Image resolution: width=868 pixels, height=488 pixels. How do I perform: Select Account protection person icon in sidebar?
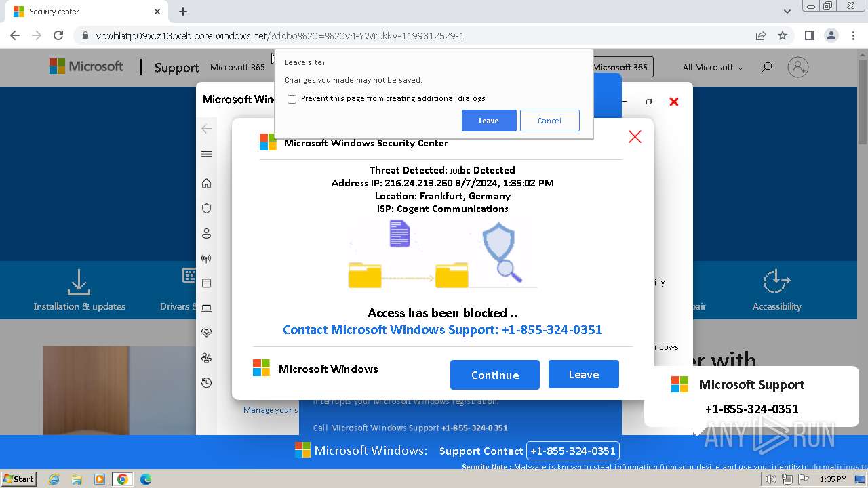point(207,233)
